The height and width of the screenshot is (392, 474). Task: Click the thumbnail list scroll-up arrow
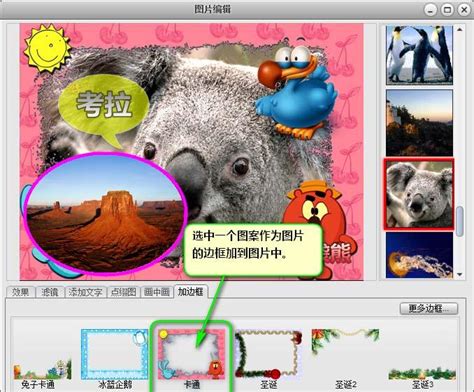(x=460, y=29)
